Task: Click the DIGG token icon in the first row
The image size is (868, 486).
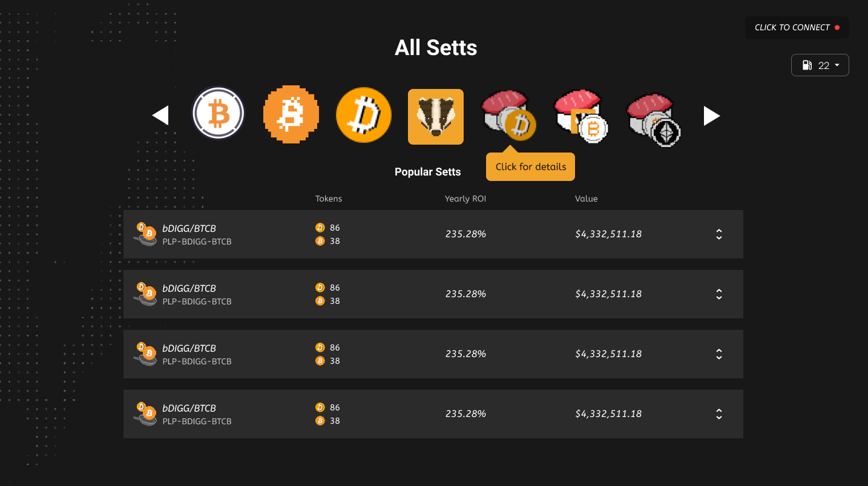Action: click(320, 228)
